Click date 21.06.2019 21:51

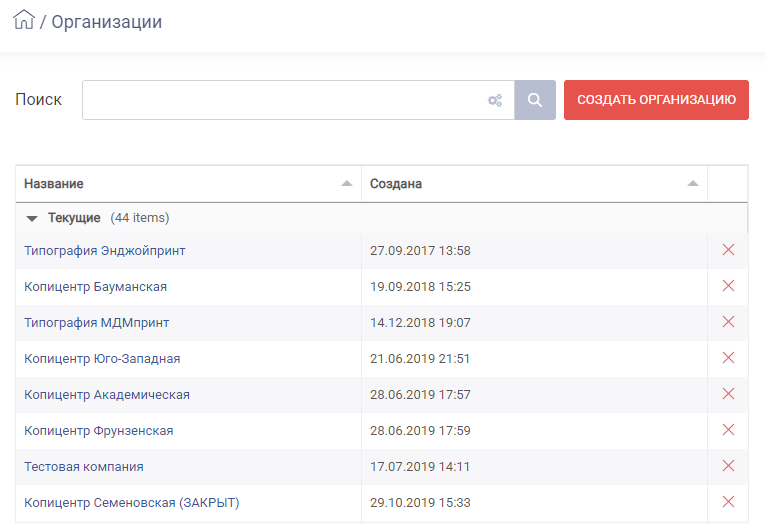(420, 359)
